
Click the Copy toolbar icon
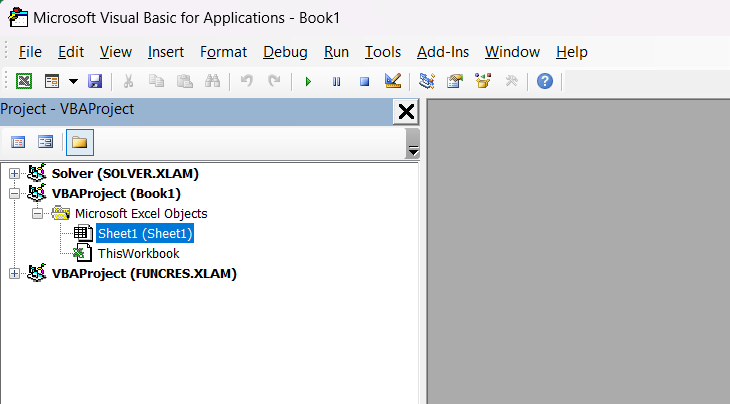click(156, 81)
